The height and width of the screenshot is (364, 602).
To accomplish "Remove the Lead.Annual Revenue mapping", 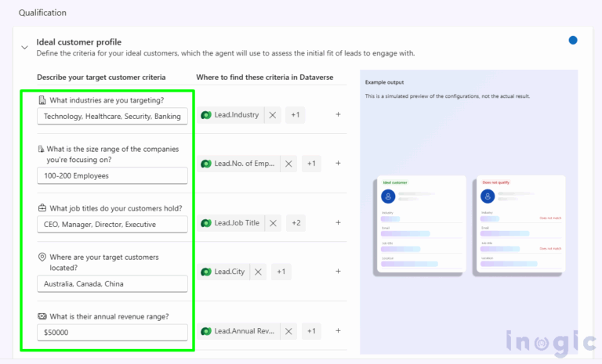I will (x=288, y=331).
